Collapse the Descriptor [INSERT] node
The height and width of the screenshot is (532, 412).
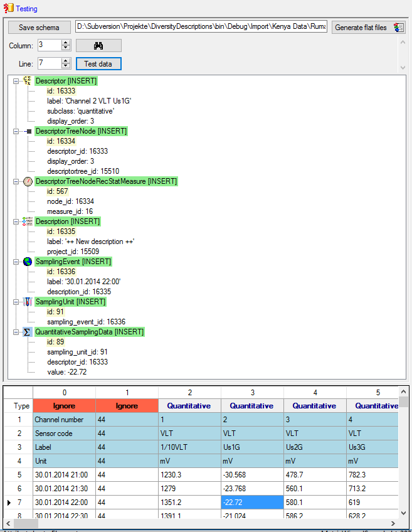pyautogui.click(x=16, y=81)
